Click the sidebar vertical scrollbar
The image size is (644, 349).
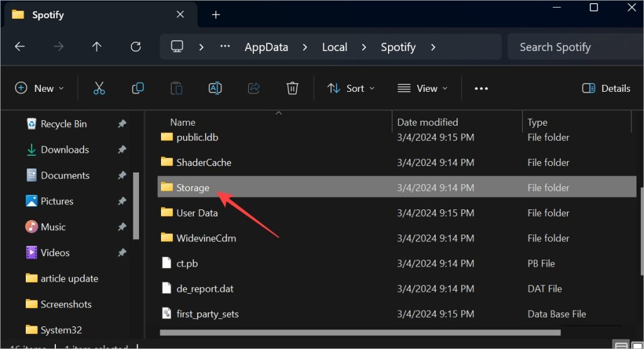click(136, 205)
